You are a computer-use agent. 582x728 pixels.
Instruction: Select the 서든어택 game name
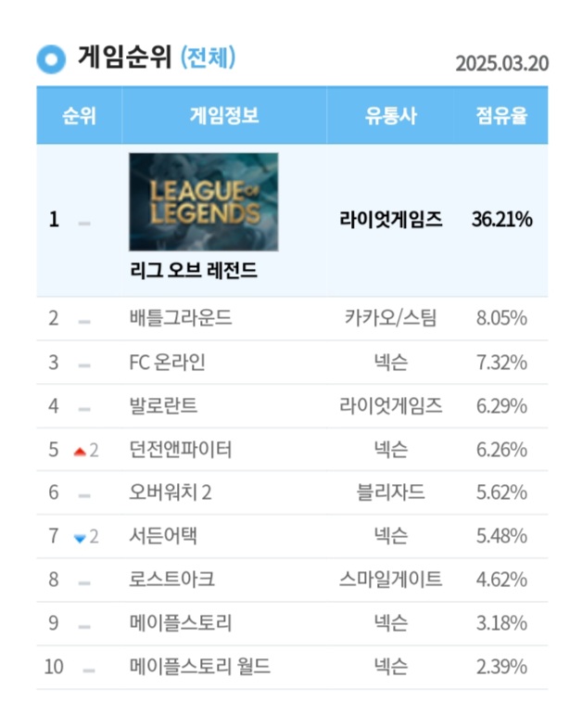[164, 536]
